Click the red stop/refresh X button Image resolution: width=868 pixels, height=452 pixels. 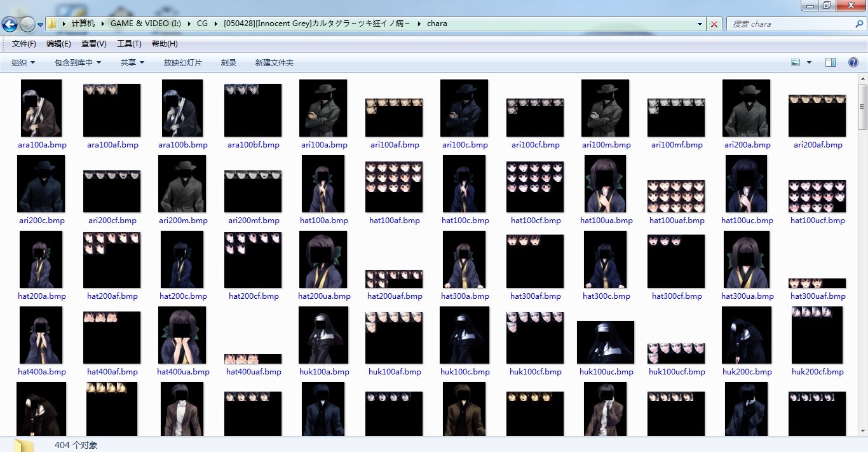pyautogui.click(x=714, y=24)
